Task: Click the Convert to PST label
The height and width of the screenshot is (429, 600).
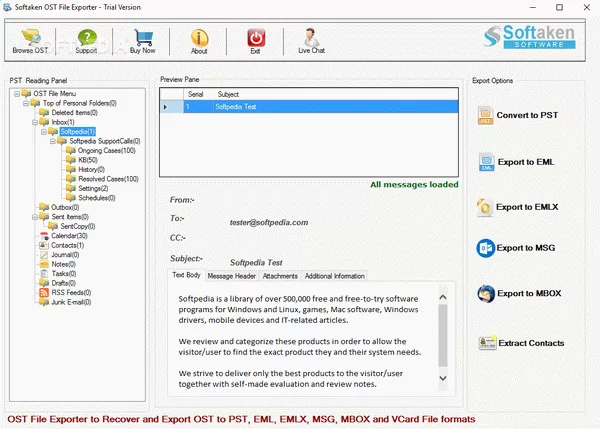Action: click(x=527, y=115)
